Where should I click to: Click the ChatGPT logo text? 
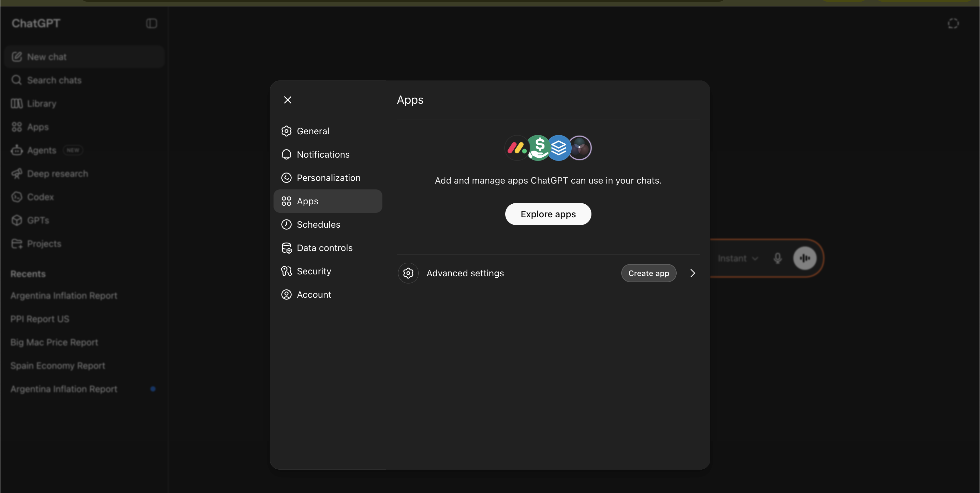tap(36, 23)
